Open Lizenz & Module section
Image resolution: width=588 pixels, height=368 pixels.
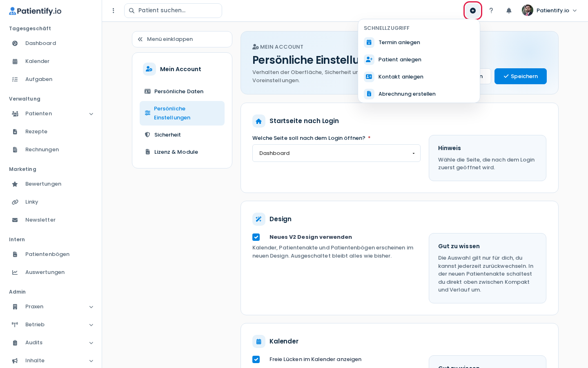(182, 152)
